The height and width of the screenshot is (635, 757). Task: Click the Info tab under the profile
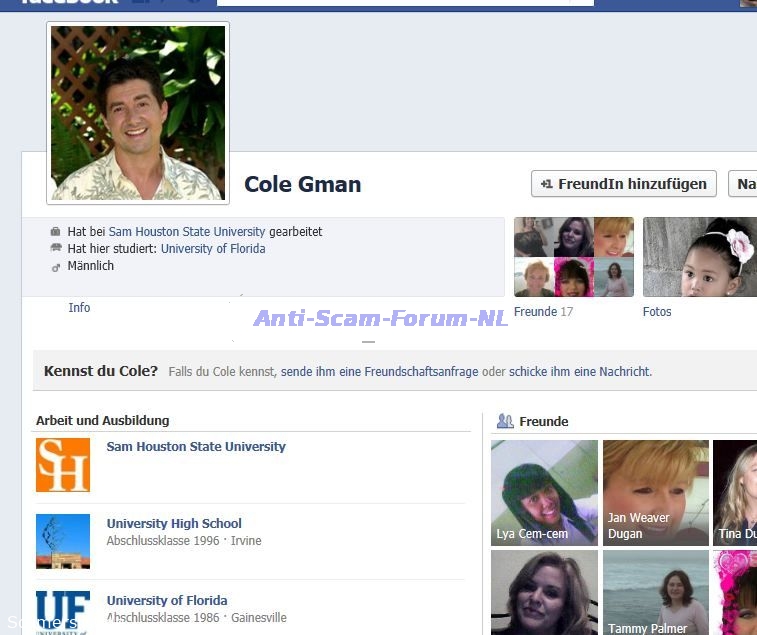pyautogui.click(x=79, y=308)
